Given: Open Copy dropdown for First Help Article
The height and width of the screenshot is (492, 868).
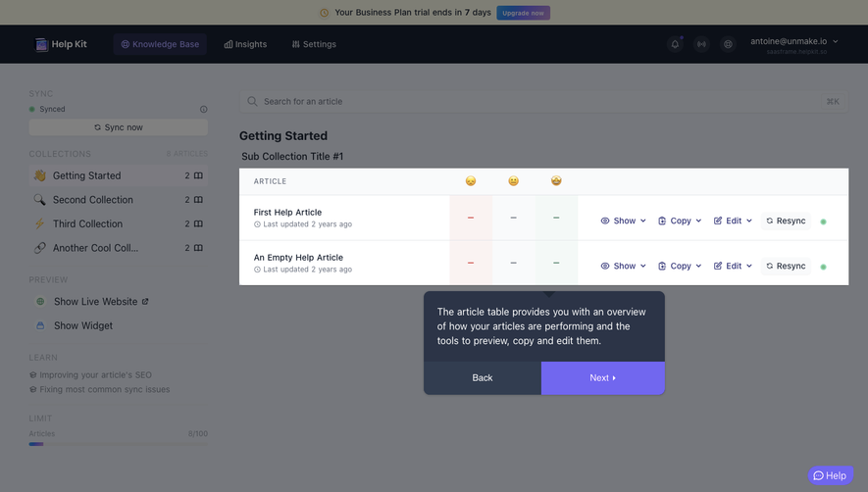Looking at the screenshot, I should pos(680,221).
